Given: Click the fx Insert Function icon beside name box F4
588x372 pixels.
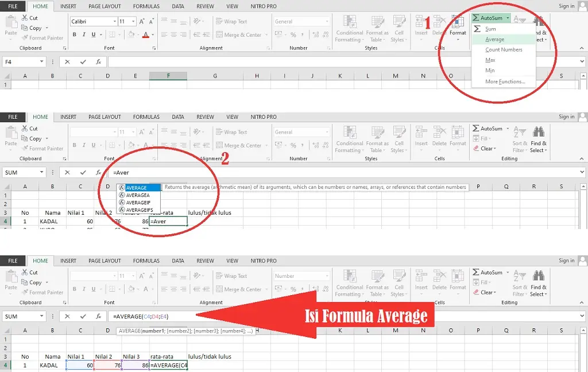Looking at the screenshot, I should [99, 62].
